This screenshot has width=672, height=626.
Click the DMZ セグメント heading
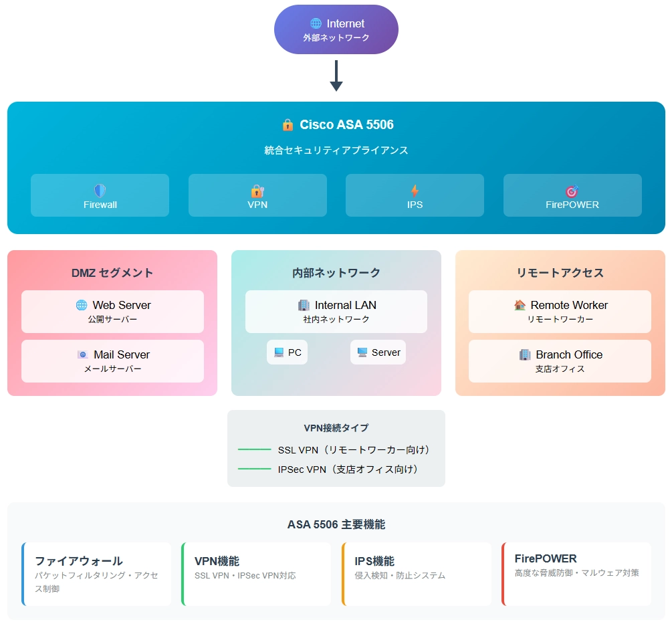click(x=112, y=273)
